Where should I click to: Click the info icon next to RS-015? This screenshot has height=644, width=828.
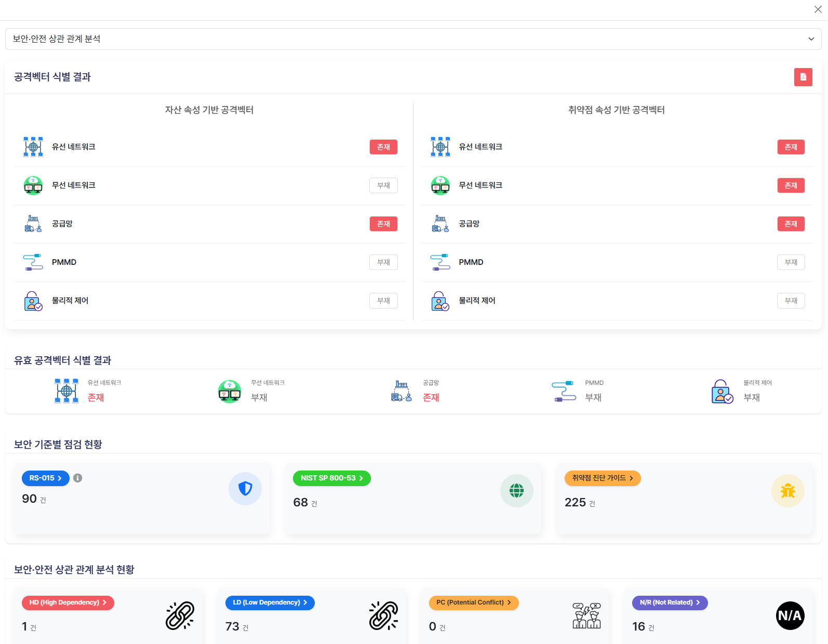pyautogui.click(x=78, y=478)
